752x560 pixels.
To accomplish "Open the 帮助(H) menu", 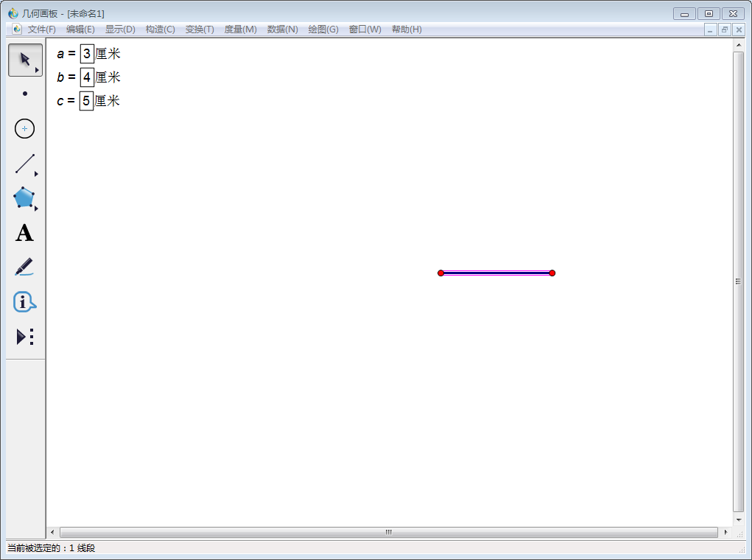I will (x=407, y=29).
